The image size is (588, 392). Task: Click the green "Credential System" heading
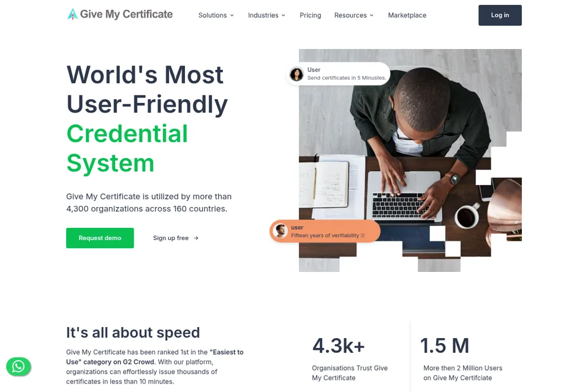[x=127, y=149]
